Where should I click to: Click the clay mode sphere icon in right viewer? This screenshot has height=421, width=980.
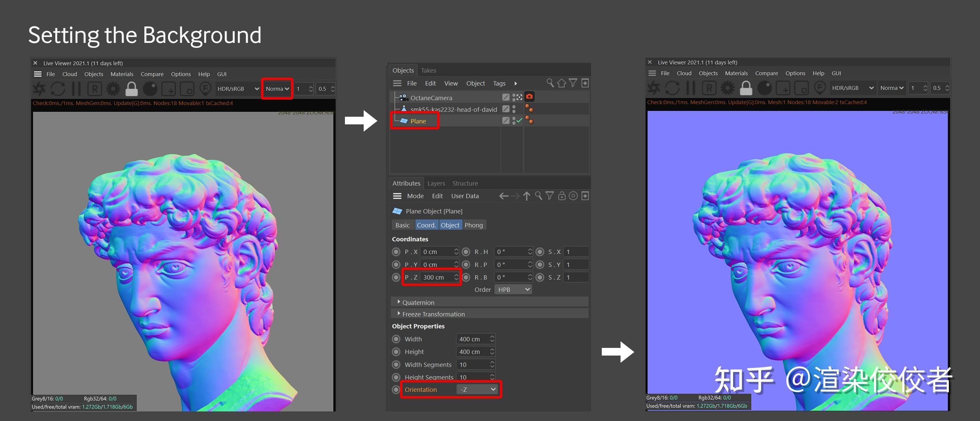pyautogui.click(x=764, y=88)
